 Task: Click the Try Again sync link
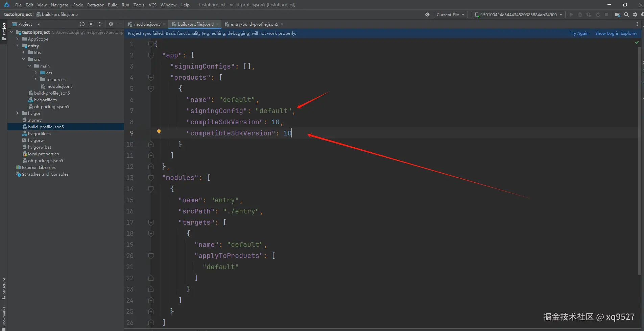pyautogui.click(x=579, y=33)
